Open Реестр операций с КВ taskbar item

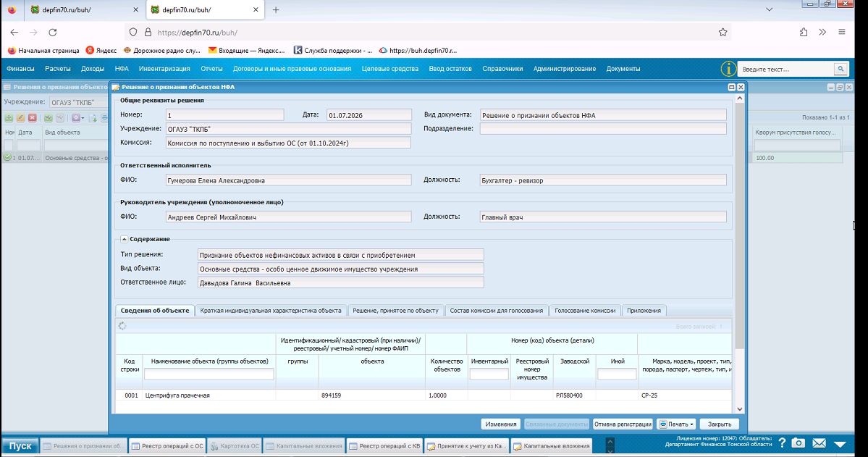click(x=385, y=446)
